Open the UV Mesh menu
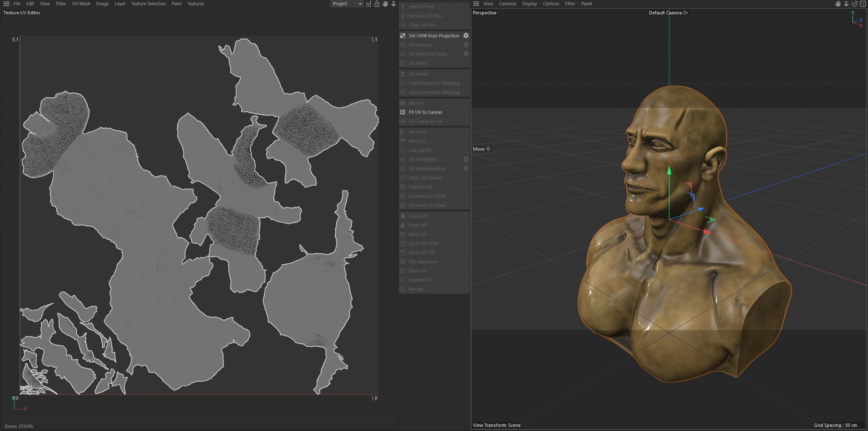This screenshot has height=431, width=868. click(81, 4)
